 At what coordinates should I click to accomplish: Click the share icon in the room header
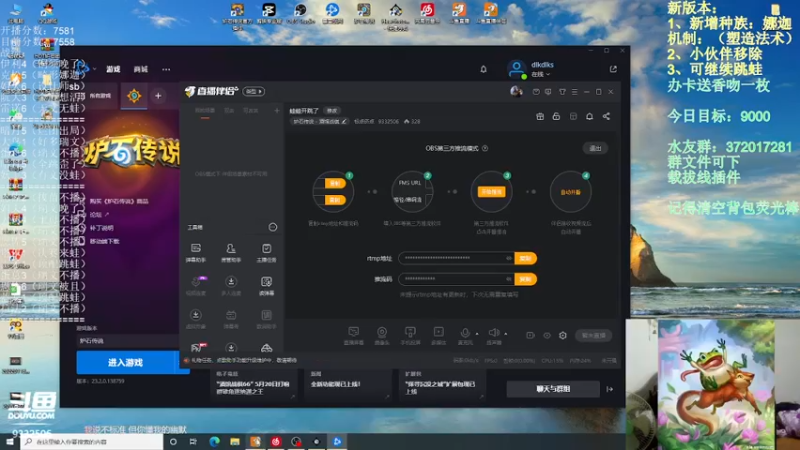coord(606,116)
